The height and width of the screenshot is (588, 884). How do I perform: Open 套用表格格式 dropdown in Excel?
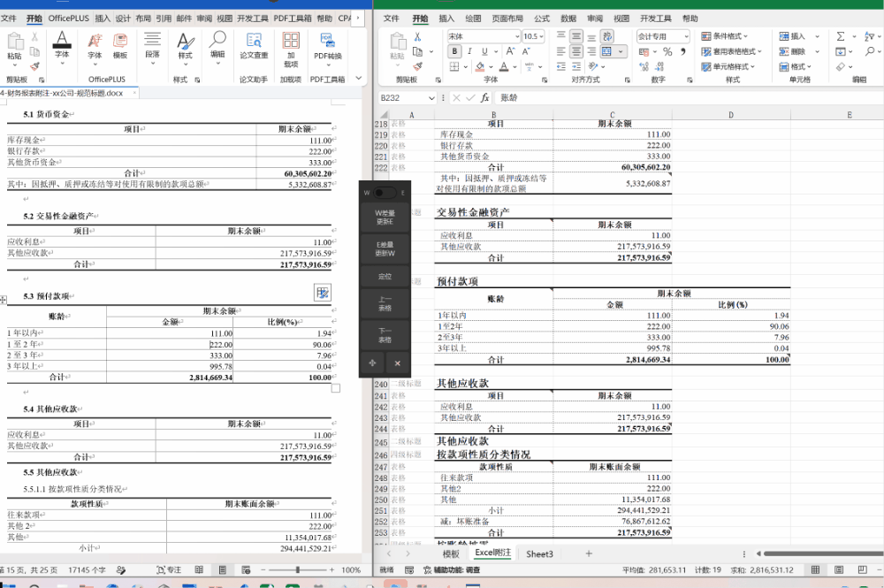[731, 51]
